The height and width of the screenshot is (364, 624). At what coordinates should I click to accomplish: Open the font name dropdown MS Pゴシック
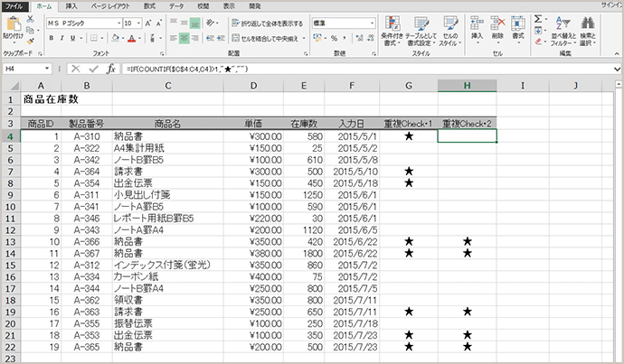click(x=118, y=23)
